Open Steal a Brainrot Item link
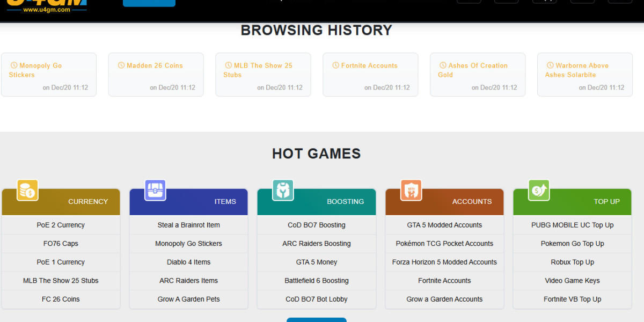Image resolution: width=644 pixels, height=322 pixels. 188,225
